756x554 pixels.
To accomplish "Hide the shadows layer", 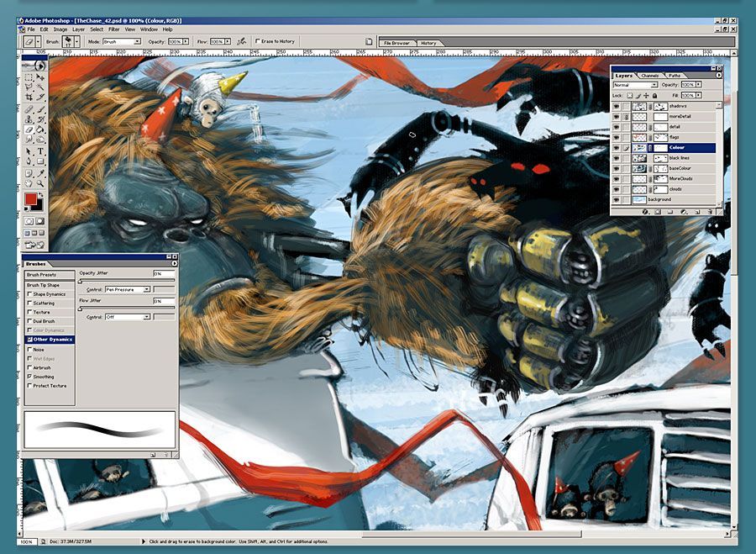I will pyautogui.click(x=617, y=106).
